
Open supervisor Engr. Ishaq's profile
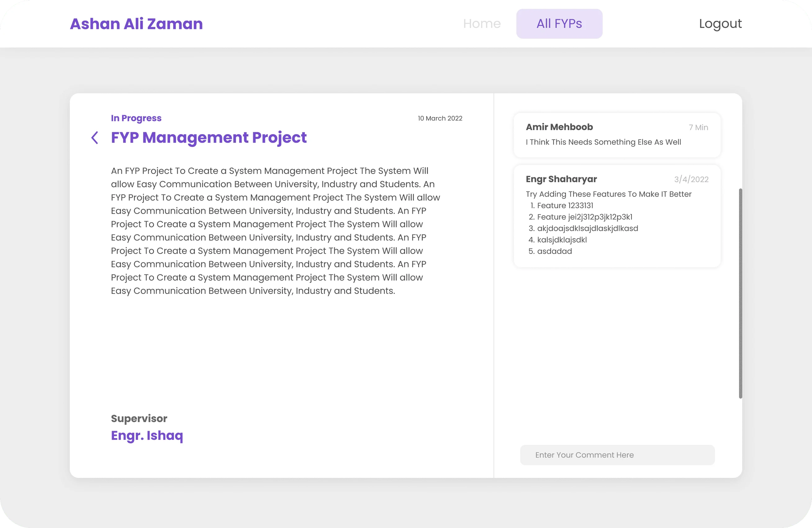pyautogui.click(x=147, y=435)
